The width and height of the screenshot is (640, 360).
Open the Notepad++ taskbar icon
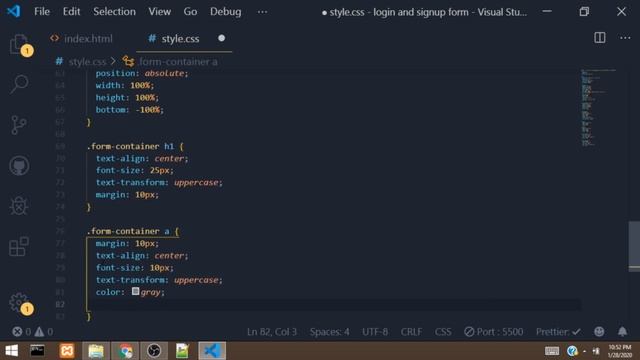coord(182,351)
